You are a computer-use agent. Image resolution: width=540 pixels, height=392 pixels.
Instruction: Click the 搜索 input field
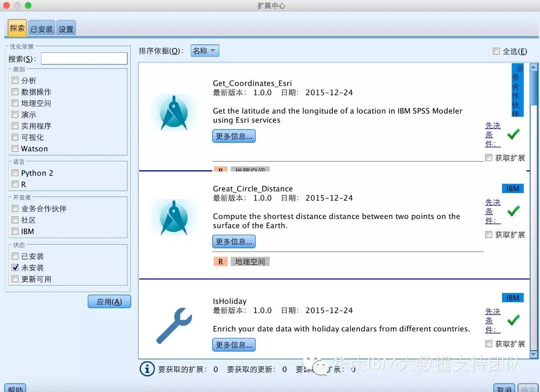click(x=84, y=59)
